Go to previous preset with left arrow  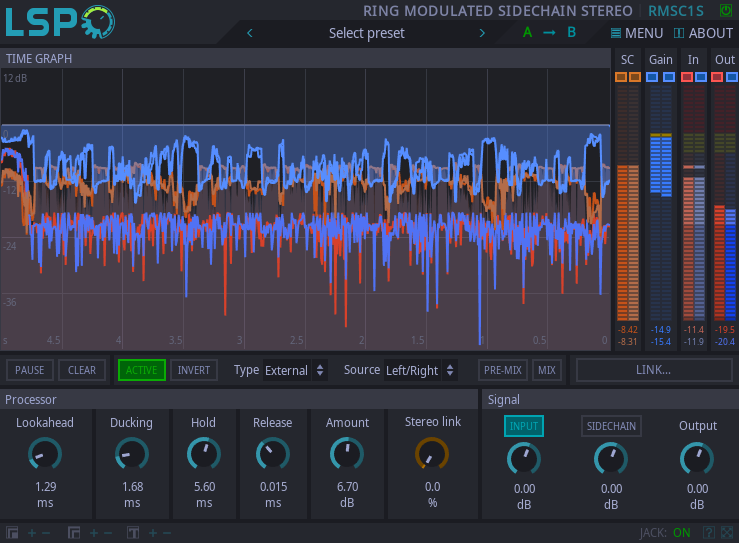pyautogui.click(x=249, y=33)
